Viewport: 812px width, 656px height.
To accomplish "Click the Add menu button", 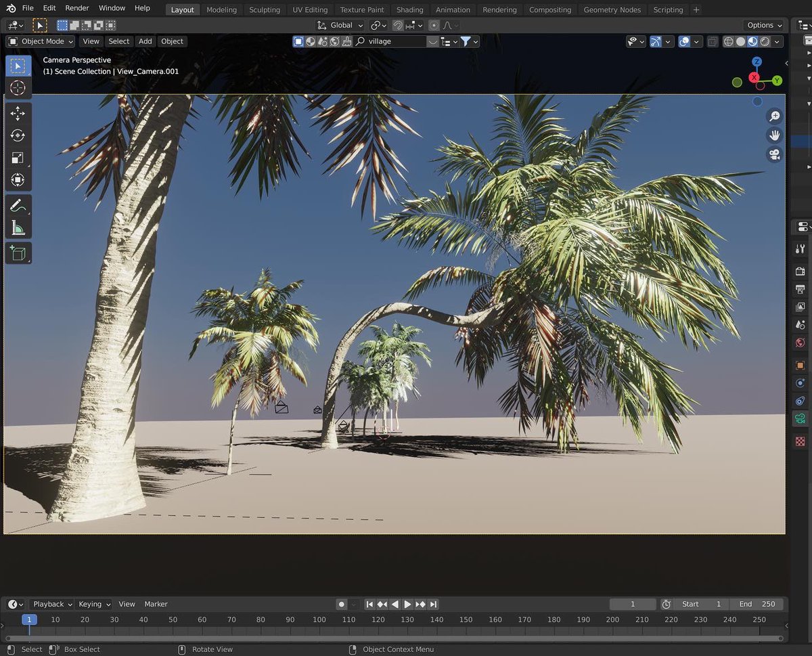I will 145,41.
